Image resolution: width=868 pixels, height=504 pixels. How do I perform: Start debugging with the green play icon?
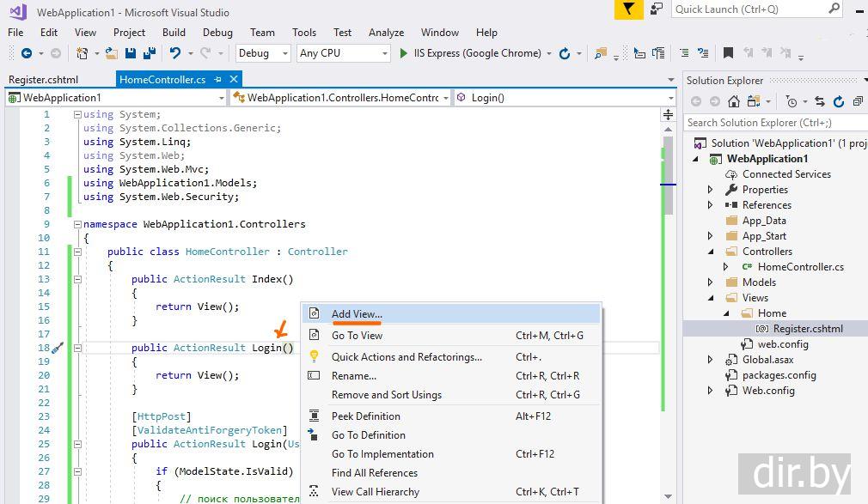click(x=404, y=53)
